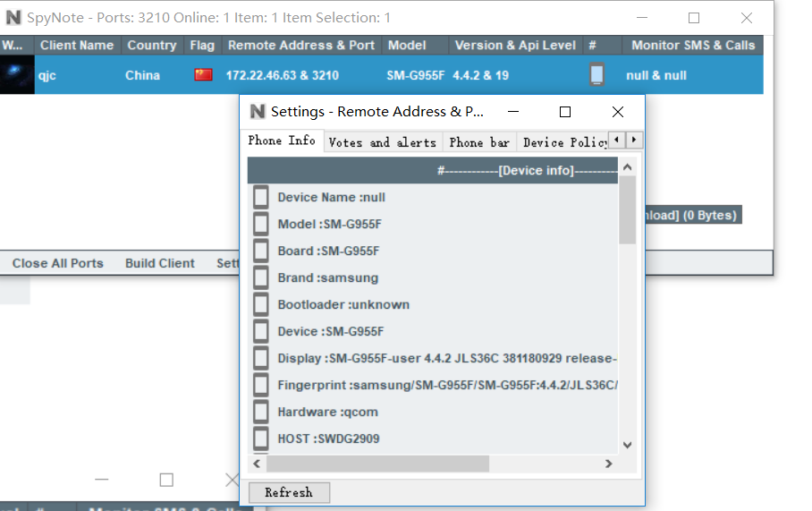The height and width of the screenshot is (511, 812).
Task: Maximize the Settings window
Action: (565, 112)
